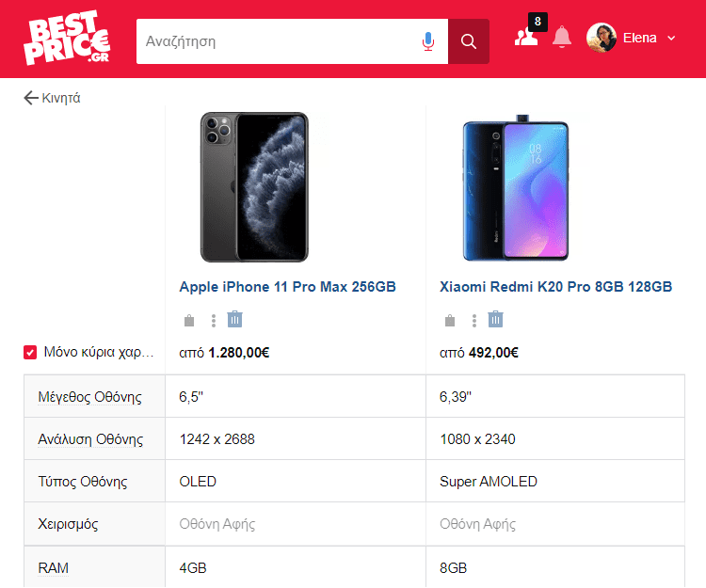The width and height of the screenshot is (706, 588).
Task: Click the iPhone 11 Pro Max product image
Action: [x=254, y=186]
